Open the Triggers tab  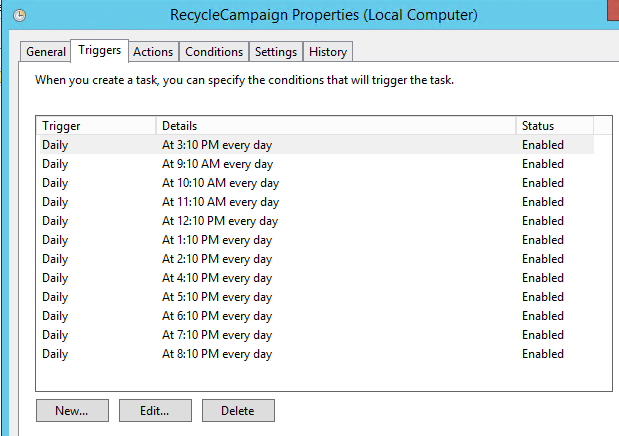pyautogui.click(x=99, y=51)
